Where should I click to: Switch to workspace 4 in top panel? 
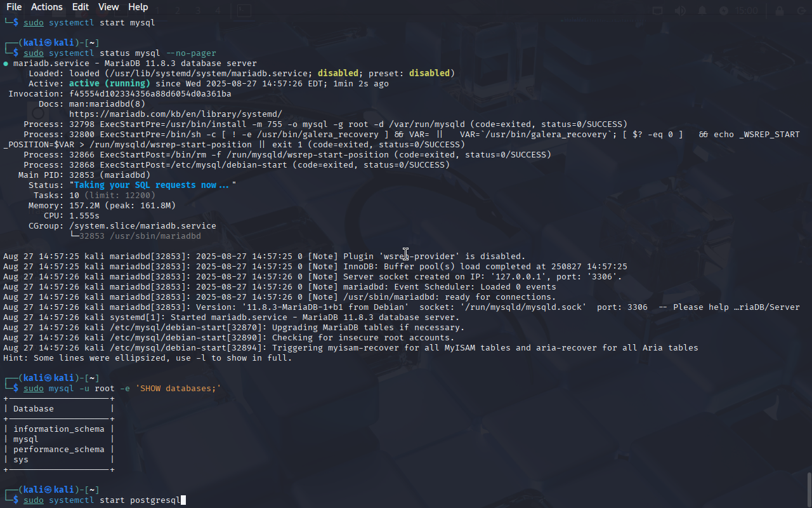[218, 11]
